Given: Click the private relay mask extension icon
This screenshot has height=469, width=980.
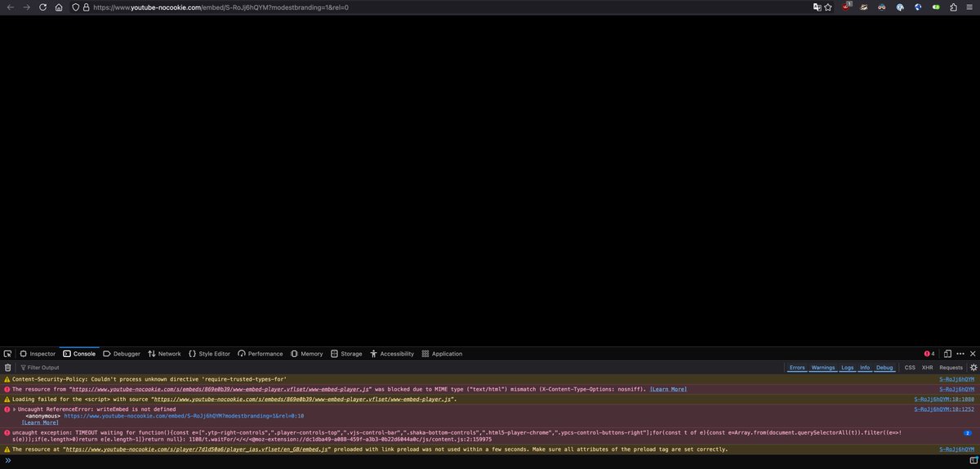Looking at the screenshot, I should (882, 7).
